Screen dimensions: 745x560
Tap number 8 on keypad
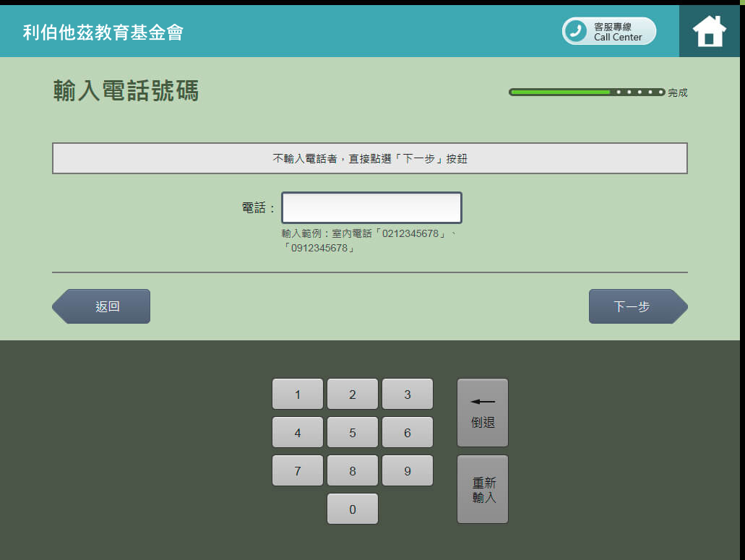pyautogui.click(x=352, y=471)
